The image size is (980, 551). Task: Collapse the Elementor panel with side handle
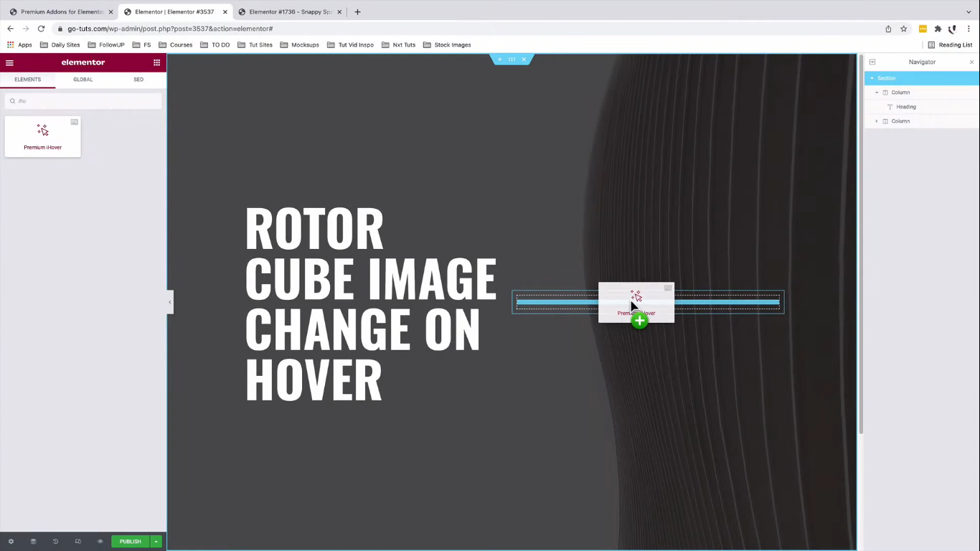point(170,302)
